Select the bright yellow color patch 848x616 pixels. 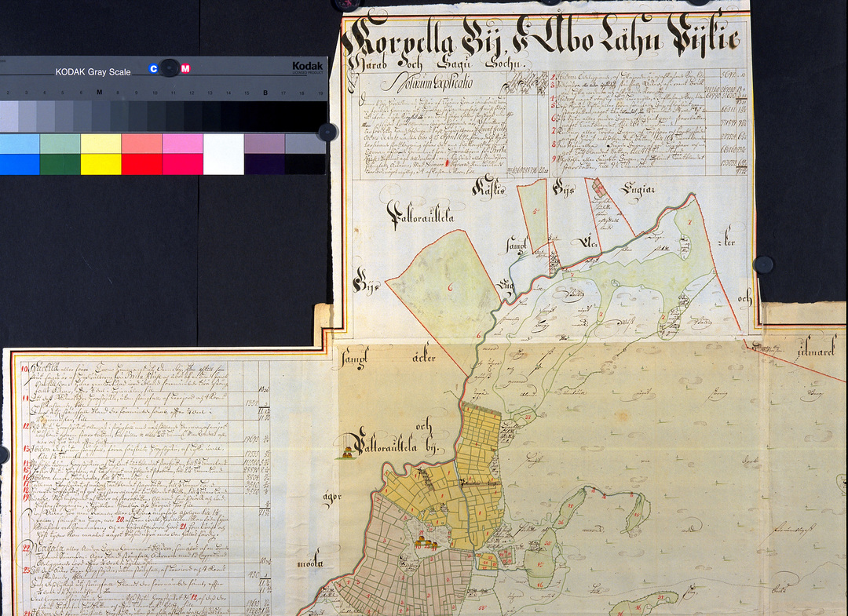[101, 154]
